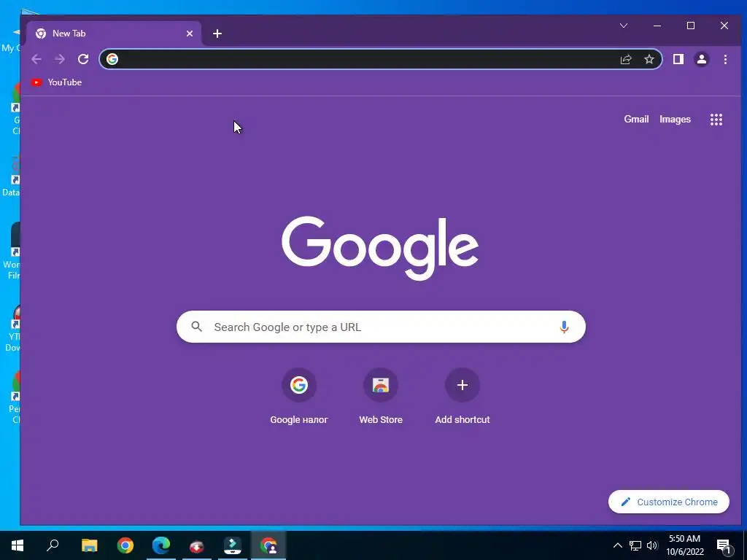Screen dimensions: 747x560
Task: Maximize the Chrome window
Action: (x=690, y=26)
